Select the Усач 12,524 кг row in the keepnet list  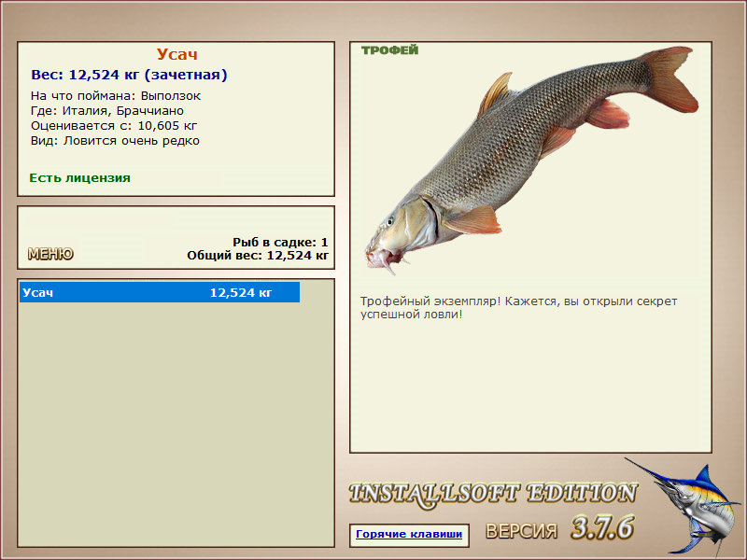coord(160,292)
